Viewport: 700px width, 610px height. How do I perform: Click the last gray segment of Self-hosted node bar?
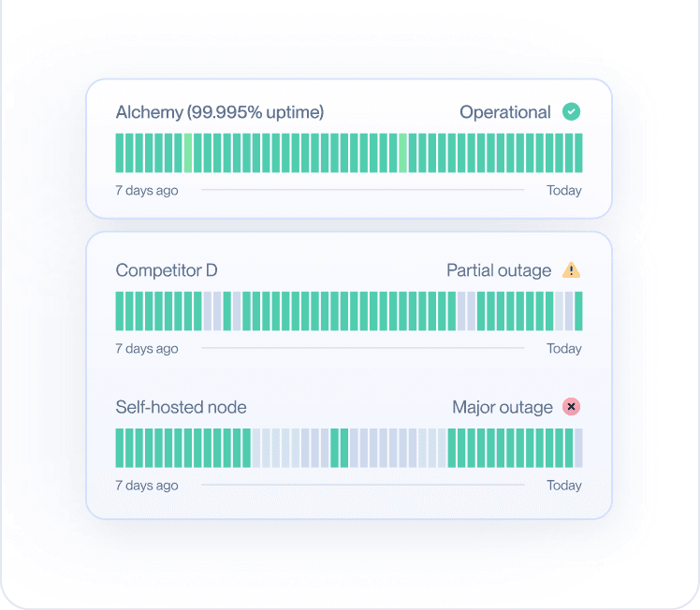[x=578, y=448]
